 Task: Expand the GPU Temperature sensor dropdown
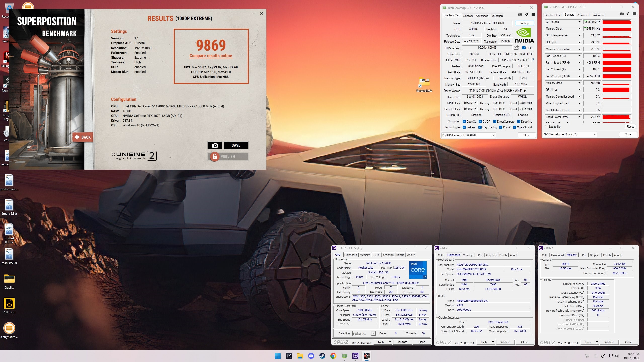click(x=579, y=35)
